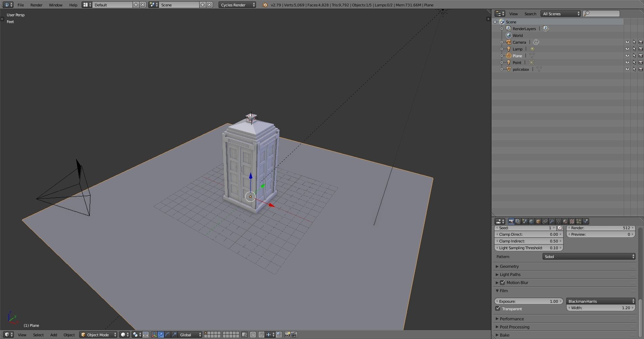
Task: Enable the Motion Blur checkbox
Action: click(503, 282)
